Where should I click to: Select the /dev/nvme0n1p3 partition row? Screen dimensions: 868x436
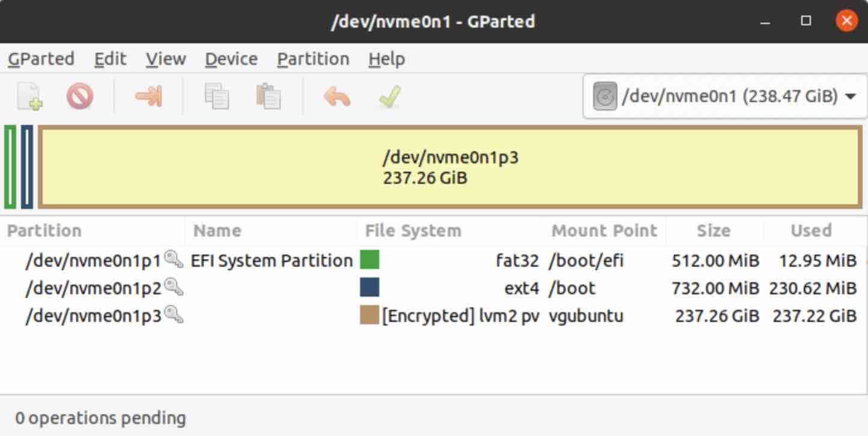(433, 315)
